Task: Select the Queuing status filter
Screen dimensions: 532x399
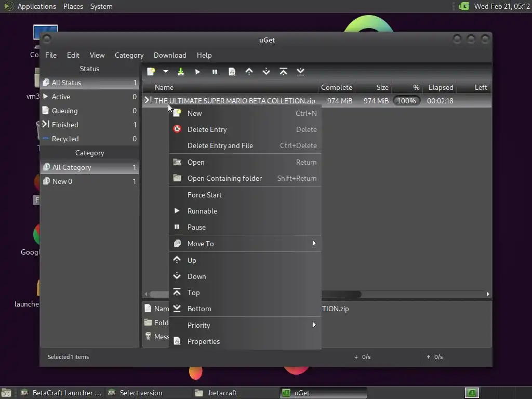Action: [x=89, y=111]
